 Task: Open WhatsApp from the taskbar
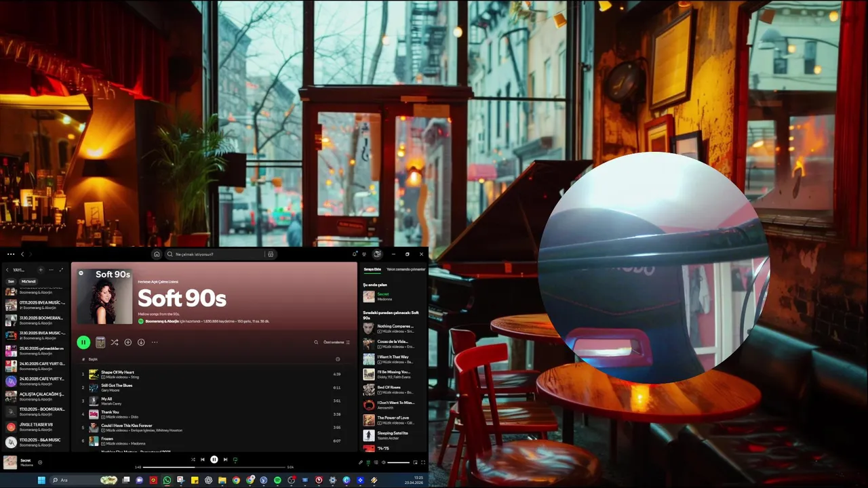[167, 480]
